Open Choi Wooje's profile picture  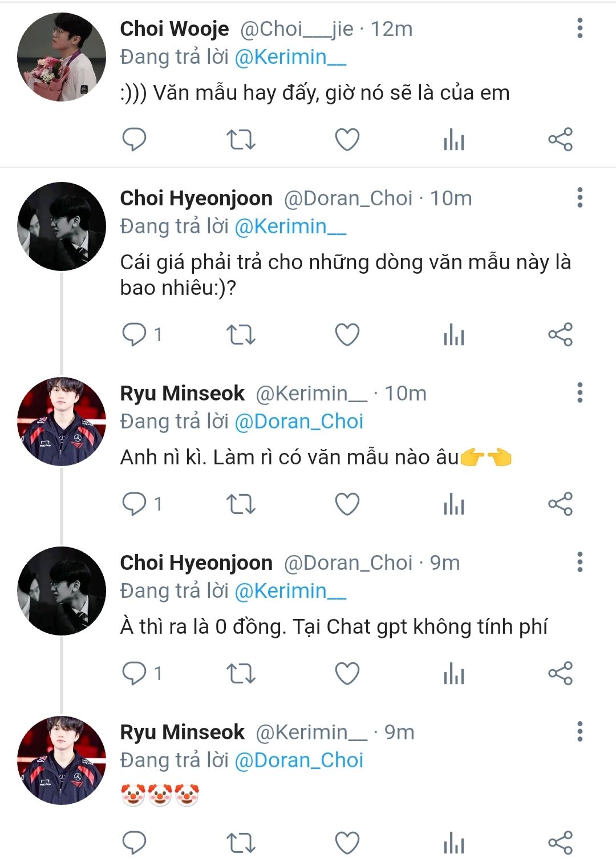click(62, 57)
